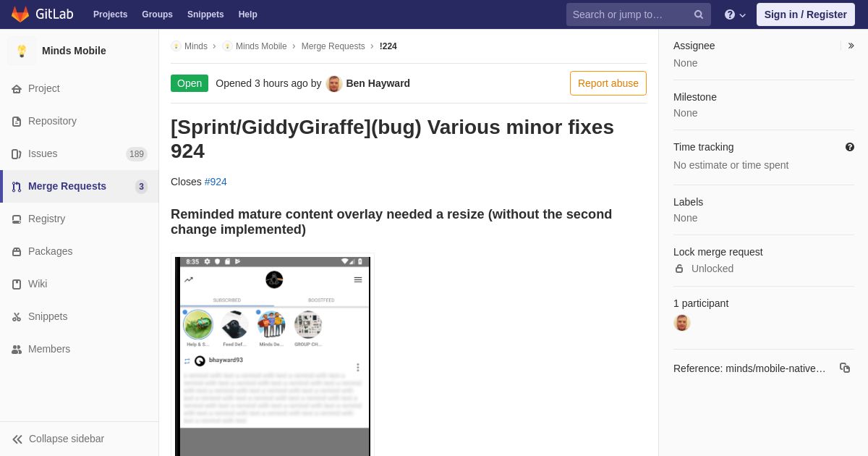Click the Report abuse button
Screen dimensions: 868x456
coord(608,83)
